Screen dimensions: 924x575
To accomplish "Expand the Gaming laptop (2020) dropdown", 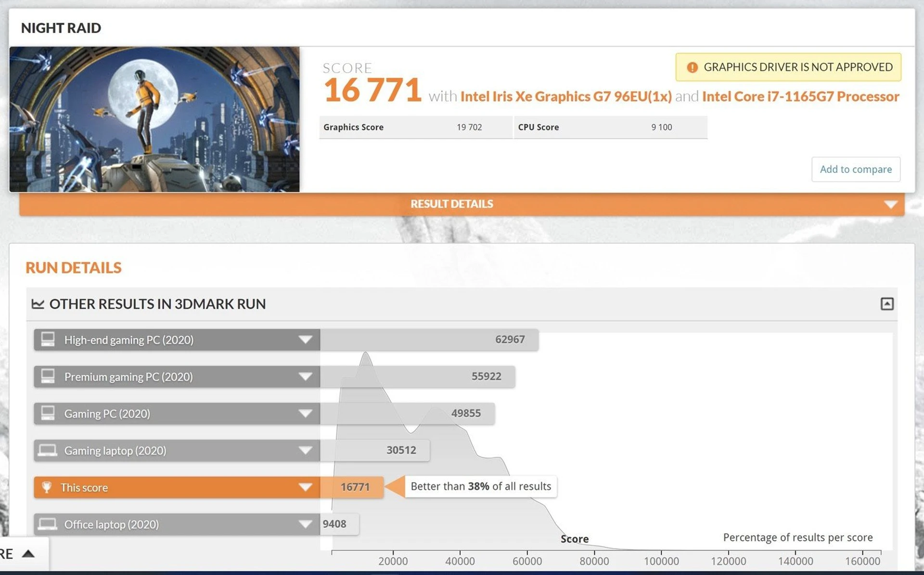I will click(x=305, y=450).
